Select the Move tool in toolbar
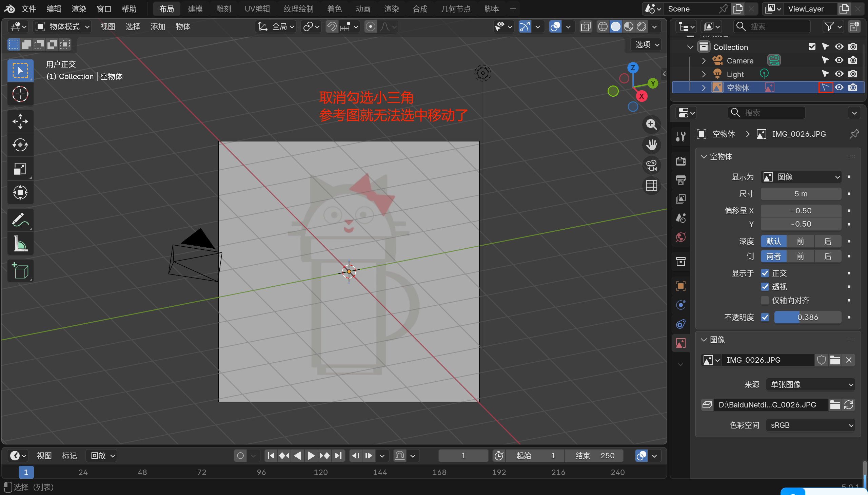 20,121
